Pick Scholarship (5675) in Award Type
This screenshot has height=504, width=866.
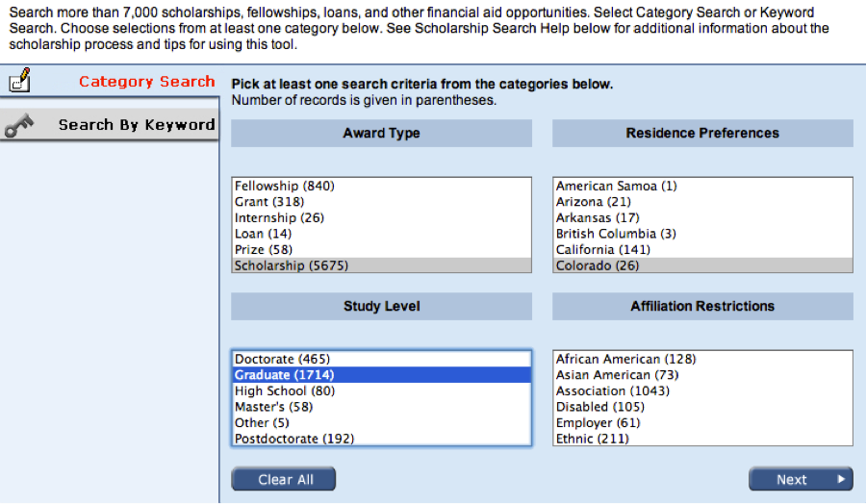coord(292,265)
